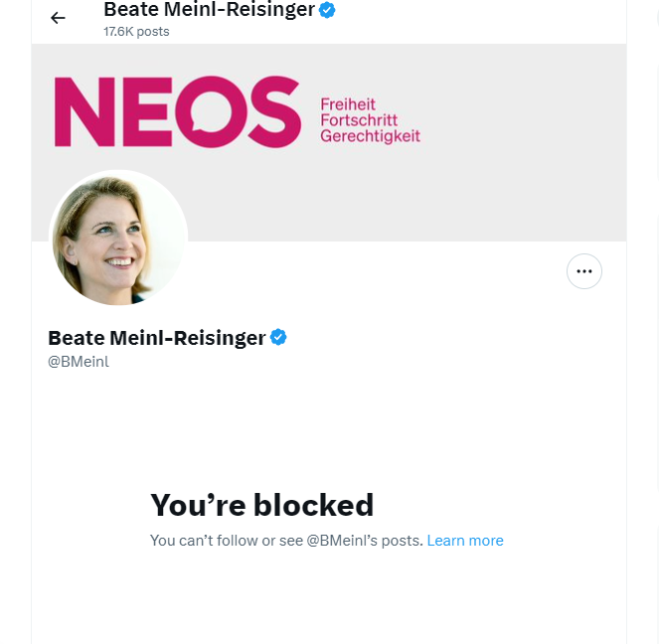Click the letter S of the NEOS logo
Screen dimensions: 659x644
pos(274,112)
